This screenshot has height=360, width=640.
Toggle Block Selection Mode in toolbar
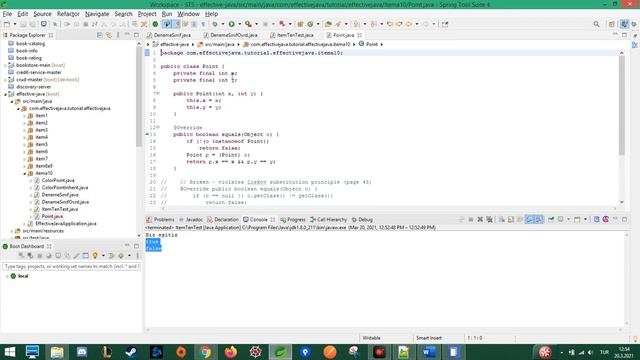point(194,24)
